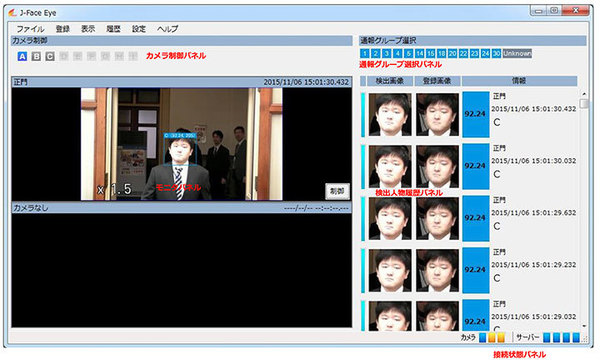This screenshot has width=600, height=364.
Task: Click the history scrollbar down arrow
Action: pos(584,326)
